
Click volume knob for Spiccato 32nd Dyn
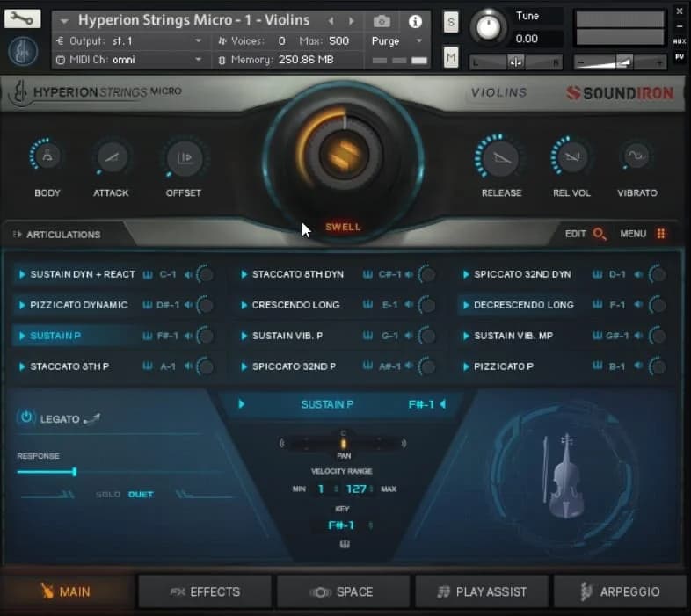point(657,274)
